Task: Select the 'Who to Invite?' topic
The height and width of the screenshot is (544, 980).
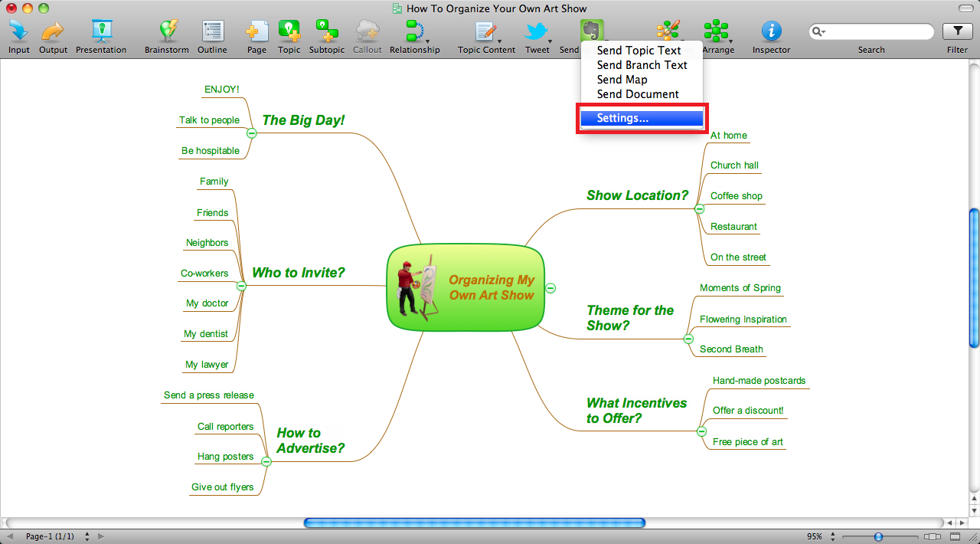Action: coord(298,273)
